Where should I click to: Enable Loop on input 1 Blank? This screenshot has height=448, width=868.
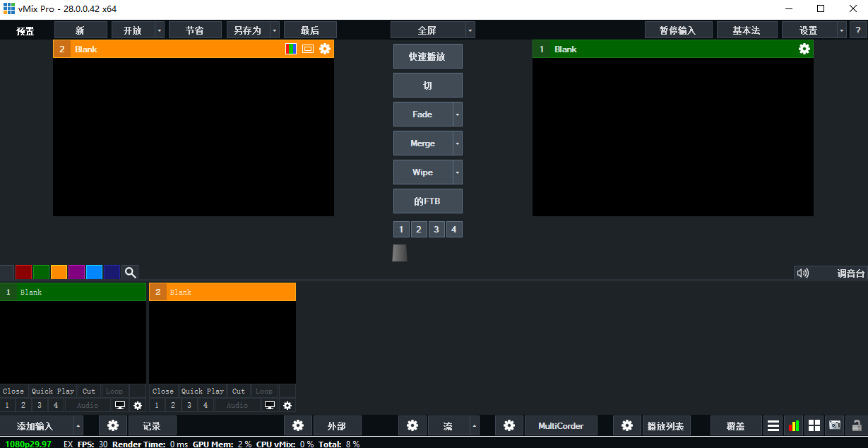[114, 391]
